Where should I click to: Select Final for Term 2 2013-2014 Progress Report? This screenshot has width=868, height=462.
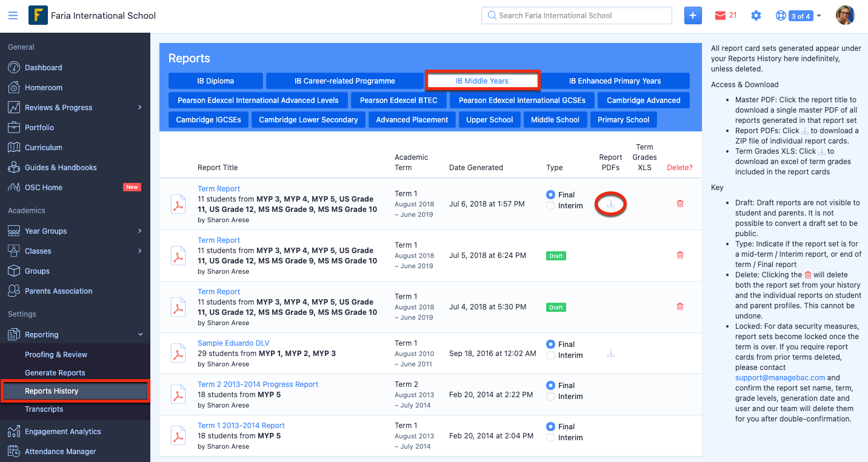[550, 385]
